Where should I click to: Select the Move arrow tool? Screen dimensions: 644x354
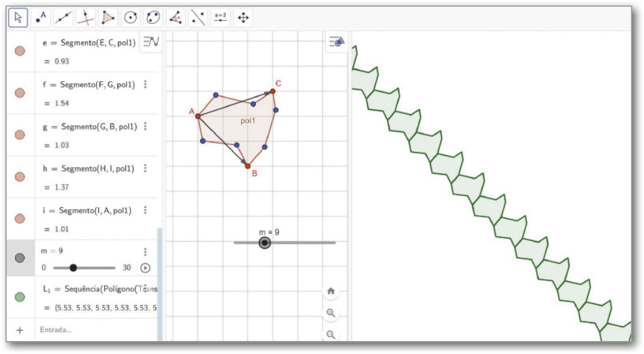(18, 18)
